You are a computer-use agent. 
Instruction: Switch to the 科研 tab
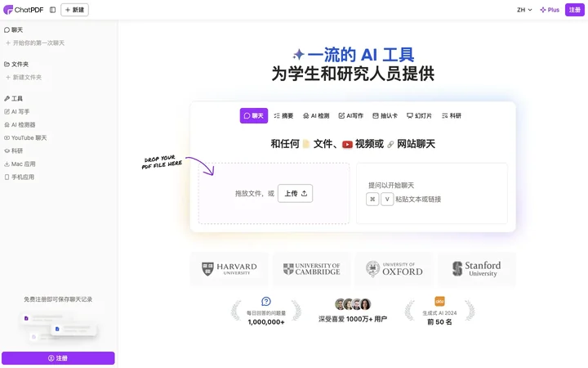(452, 115)
